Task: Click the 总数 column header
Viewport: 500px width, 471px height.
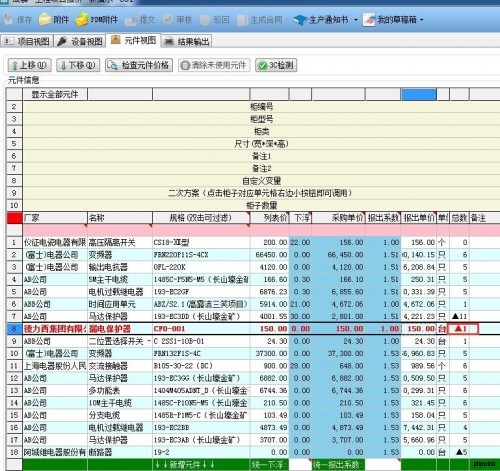Action: click(459, 218)
